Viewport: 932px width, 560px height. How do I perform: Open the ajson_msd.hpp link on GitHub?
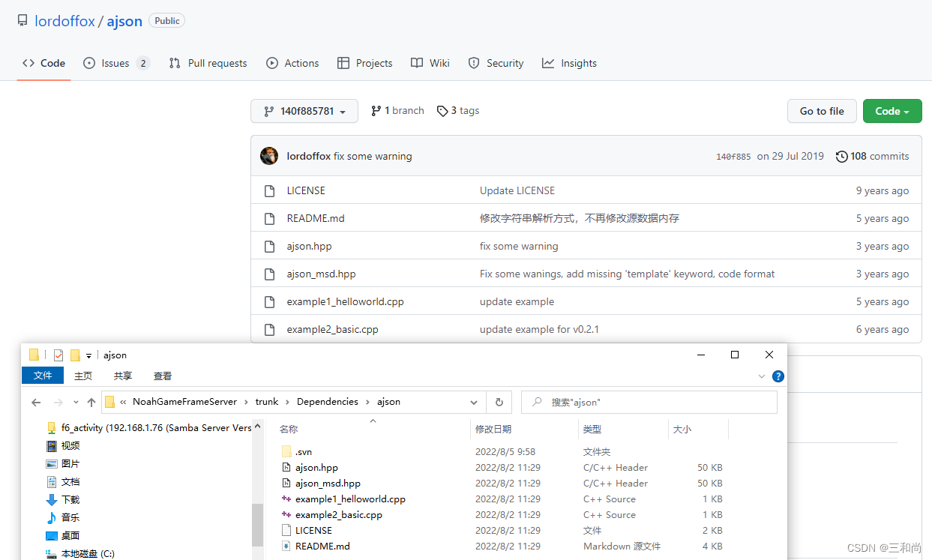point(321,274)
